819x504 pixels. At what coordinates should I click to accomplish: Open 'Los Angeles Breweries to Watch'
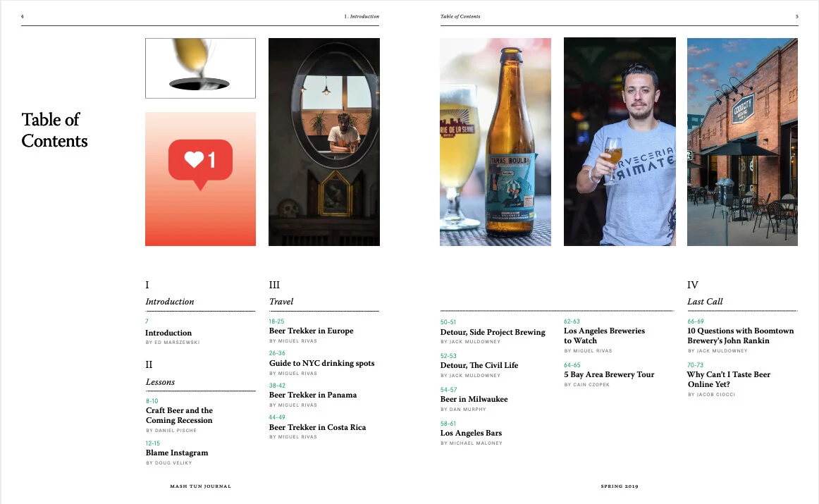(604, 336)
